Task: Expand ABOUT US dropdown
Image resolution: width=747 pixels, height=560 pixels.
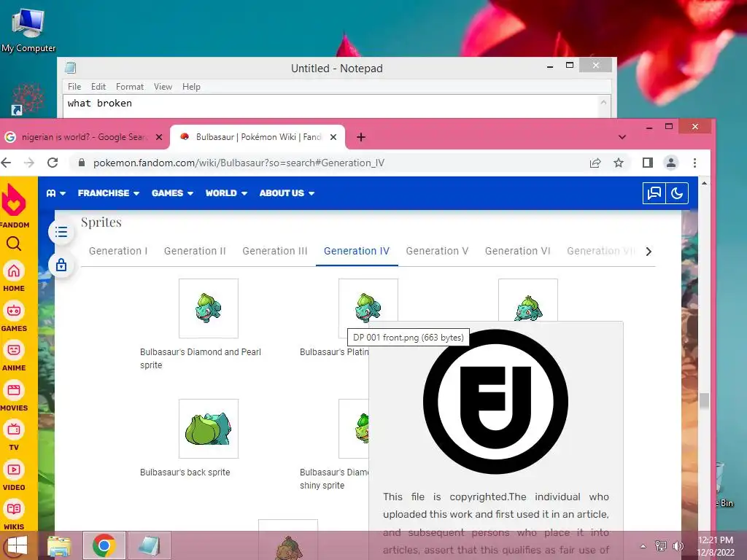Action: pyautogui.click(x=287, y=193)
